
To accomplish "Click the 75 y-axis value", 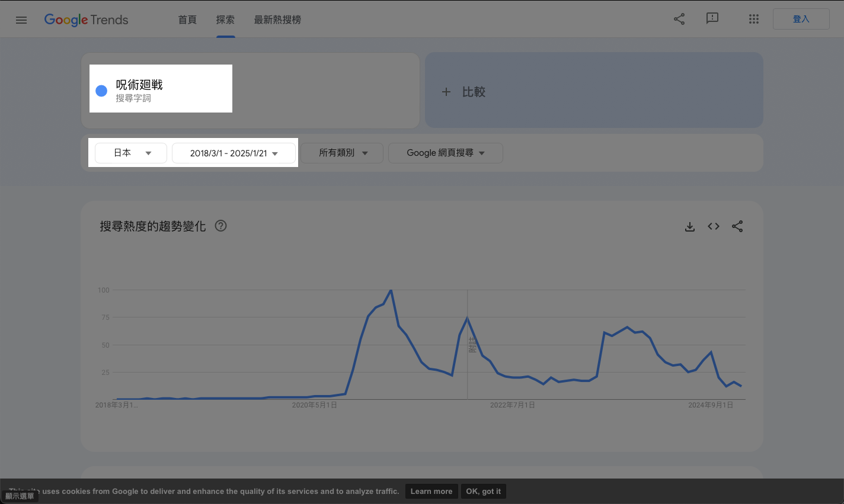I will tap(105, 317).
